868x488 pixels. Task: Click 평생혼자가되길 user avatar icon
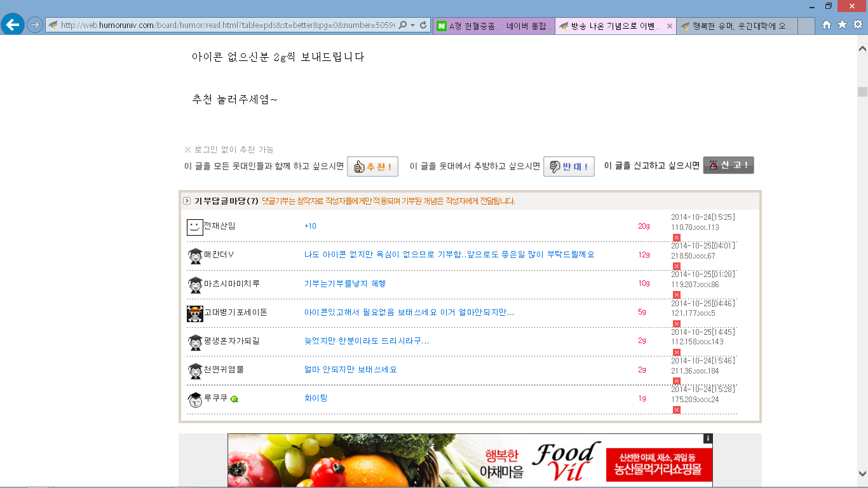point(195,342)
